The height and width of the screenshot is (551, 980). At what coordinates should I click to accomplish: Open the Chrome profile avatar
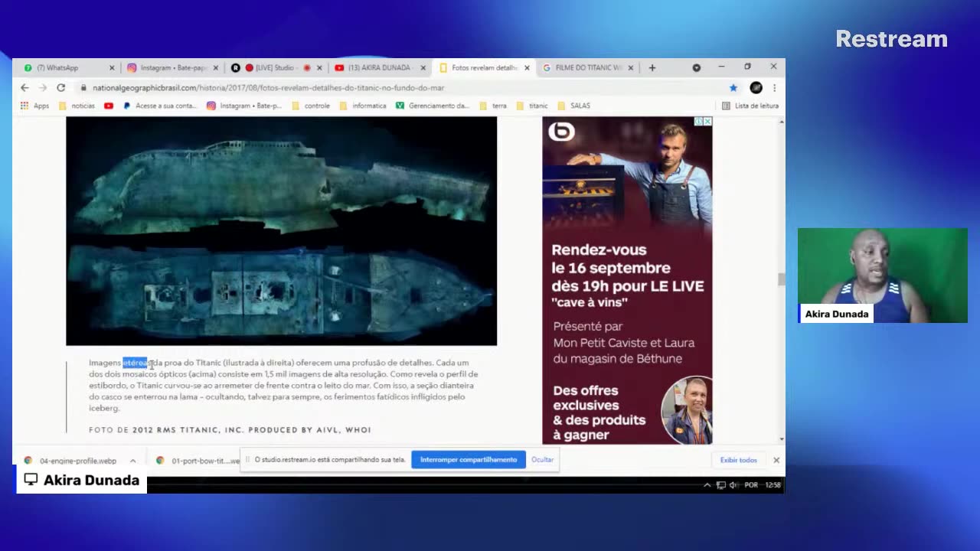point(756,88)
